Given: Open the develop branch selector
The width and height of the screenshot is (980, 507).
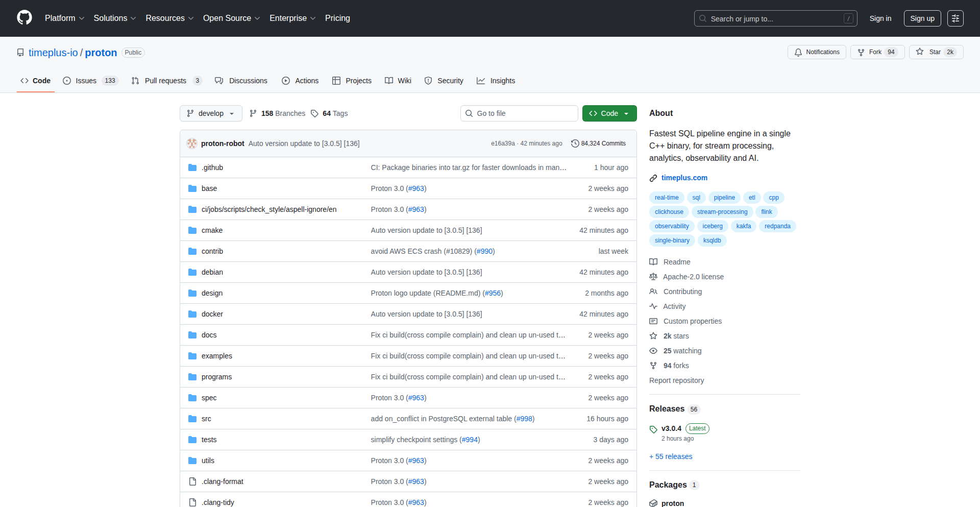Looking at the screenshot, I should [x=211, y=113].
